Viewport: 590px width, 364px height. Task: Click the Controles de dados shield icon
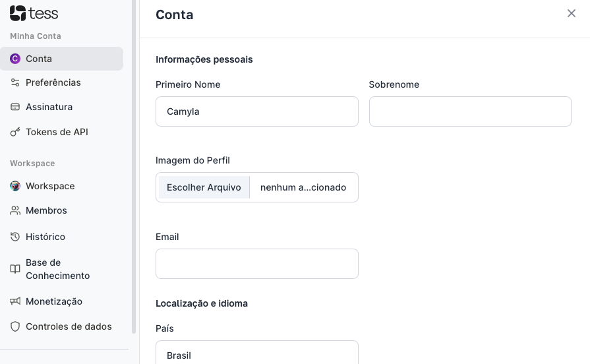pos(15,326)
